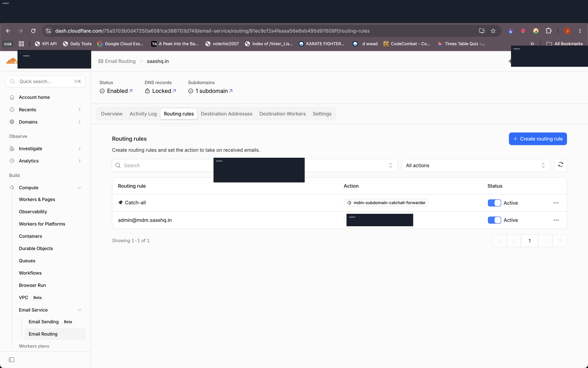
Task: Click the browser forward arrow
Action: (x=21, y=31)
